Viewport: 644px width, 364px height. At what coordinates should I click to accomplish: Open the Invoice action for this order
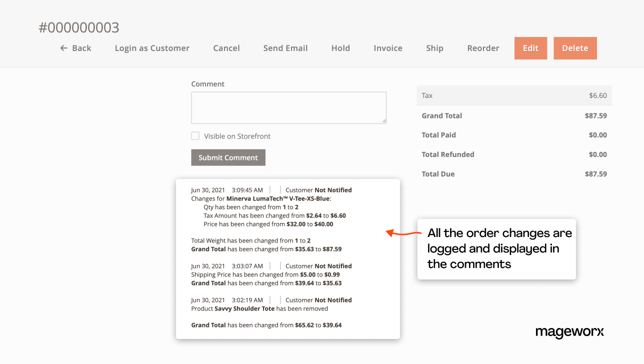click(387, 48)
